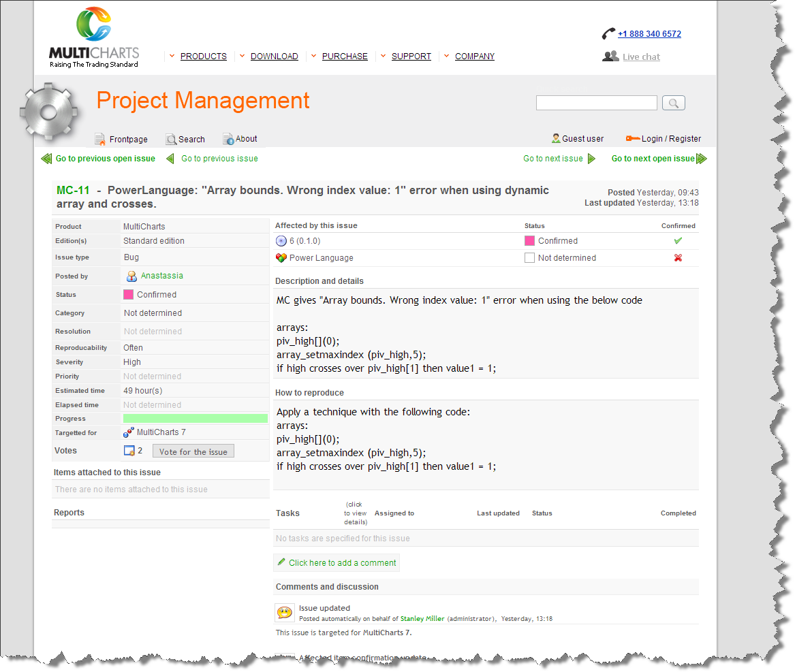This screenshot has width=795, height=672.
Task: Click the votes count icon
Action: [129, 451]
